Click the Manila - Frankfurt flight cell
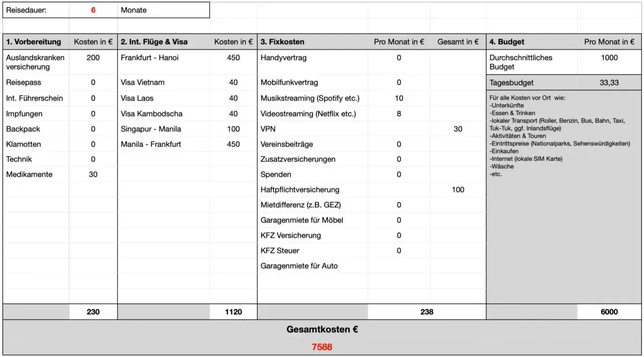This screenshot has height=357, width=644. (x=164, y=144)
